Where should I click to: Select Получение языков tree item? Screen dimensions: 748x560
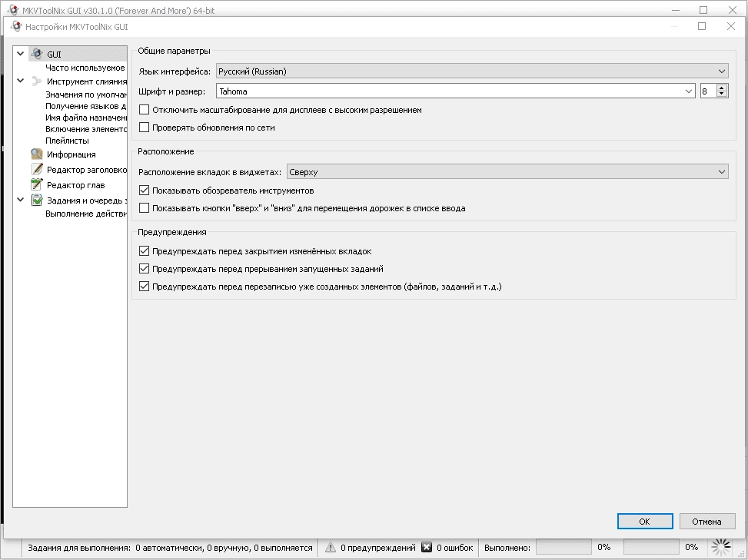86,106
